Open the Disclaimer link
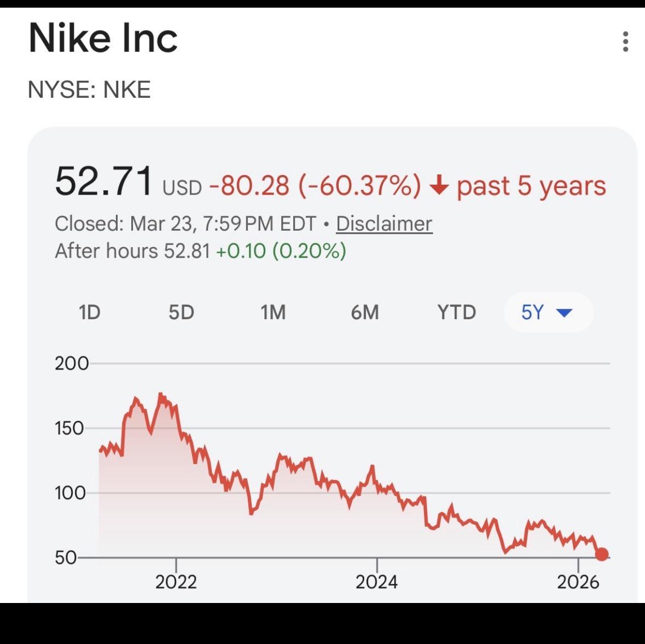Viewport: 645px width, 644px height. point(384,224)
